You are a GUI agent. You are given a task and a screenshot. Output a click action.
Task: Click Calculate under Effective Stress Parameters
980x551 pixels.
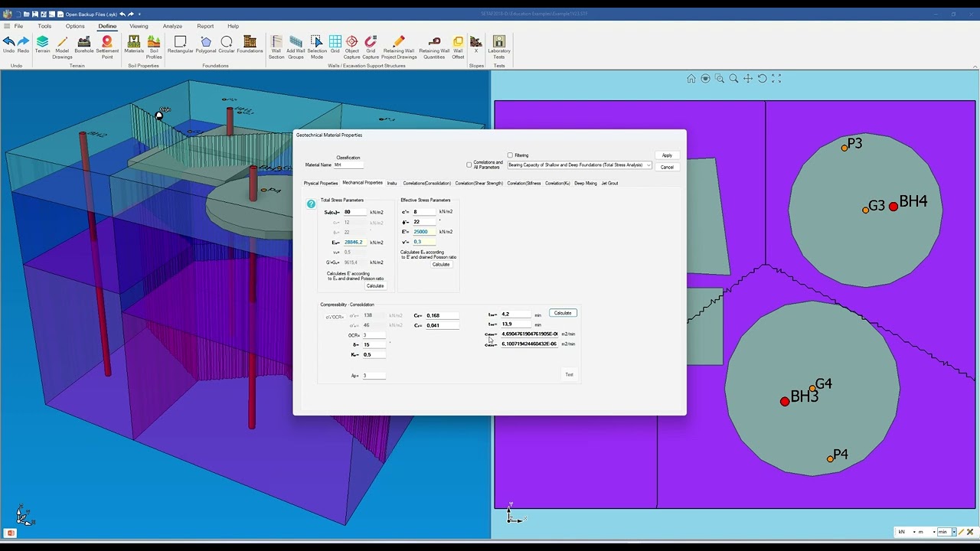click(x=440, y=265)
